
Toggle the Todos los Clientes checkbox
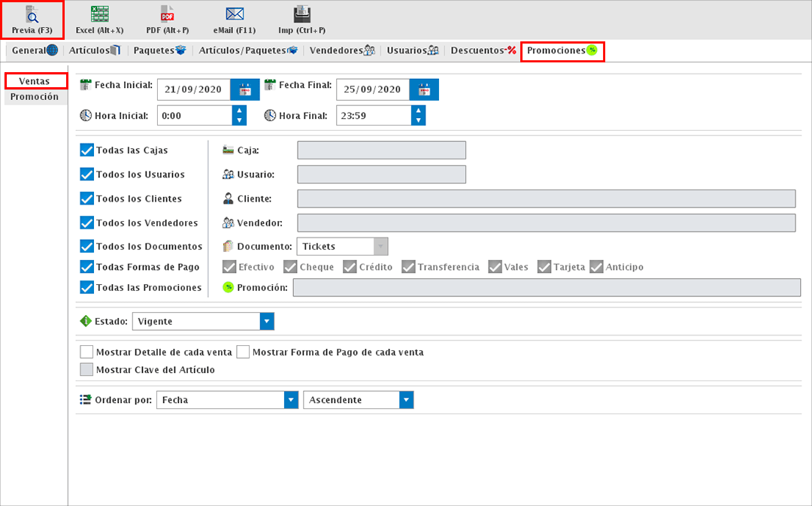pos(86,199)
